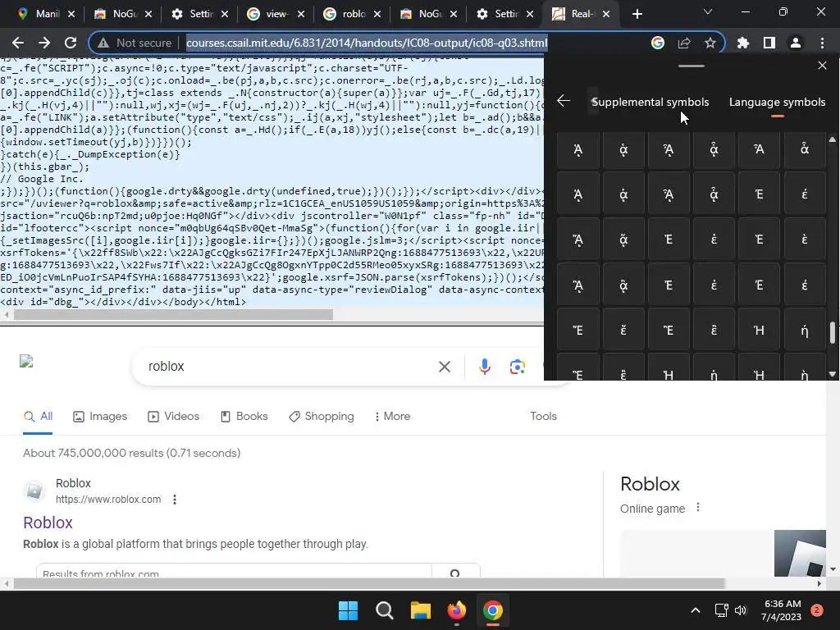Show hidden system tray icons
The width and height of the screenshot is (840, 630).
pos(696,610)
